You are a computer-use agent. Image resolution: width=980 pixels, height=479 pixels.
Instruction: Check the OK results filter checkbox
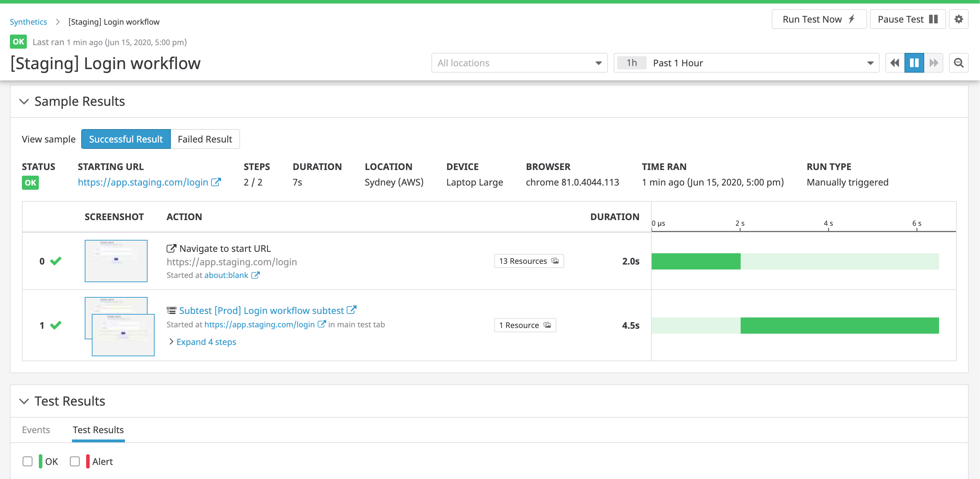coord(28,461)
